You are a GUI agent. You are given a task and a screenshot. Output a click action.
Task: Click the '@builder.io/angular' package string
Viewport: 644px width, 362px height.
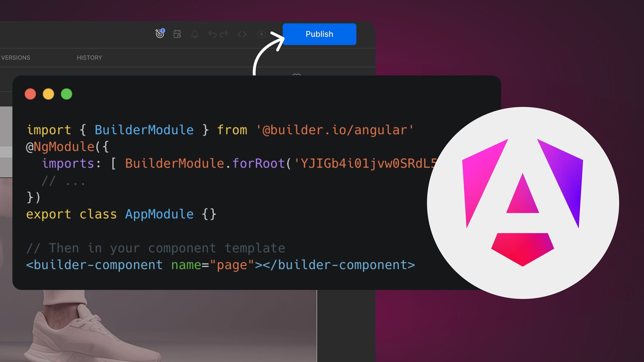click(x=335, y=130)
